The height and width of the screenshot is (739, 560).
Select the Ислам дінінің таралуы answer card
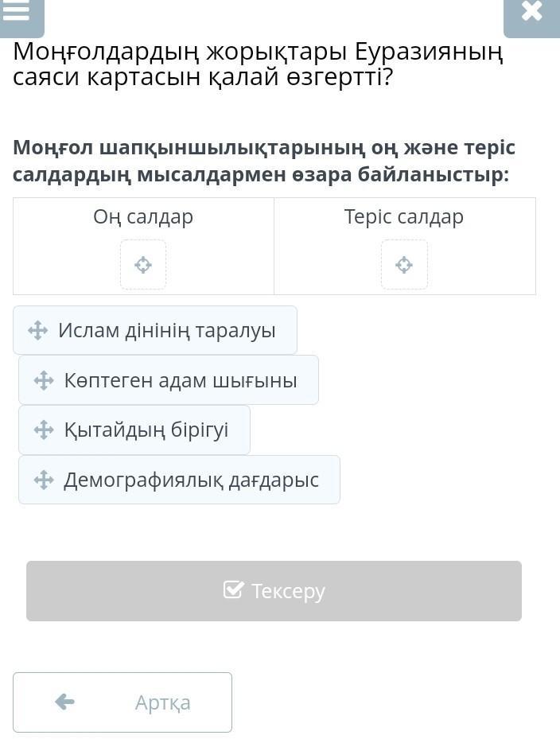coord(166,330)
